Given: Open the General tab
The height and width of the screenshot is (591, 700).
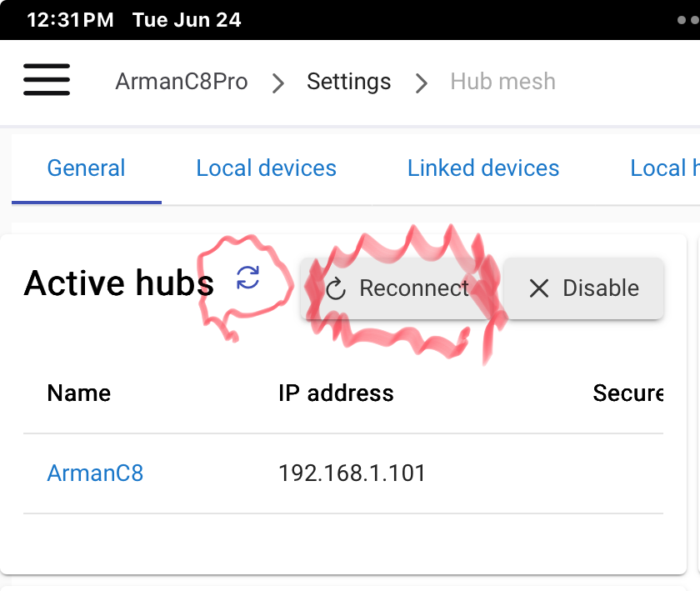Looking at the screenshot, I should pyautogui.click(x=86, y=168).
